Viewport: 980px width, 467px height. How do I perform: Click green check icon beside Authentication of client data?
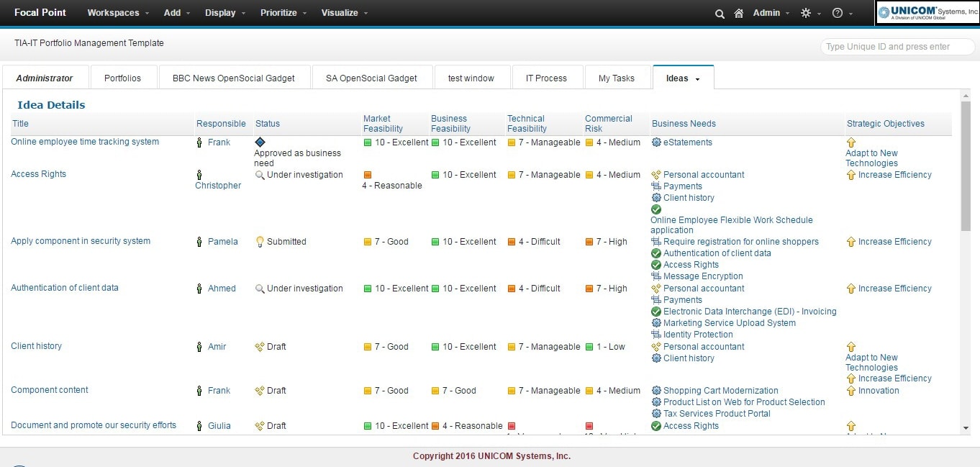[x=656, y=253]
